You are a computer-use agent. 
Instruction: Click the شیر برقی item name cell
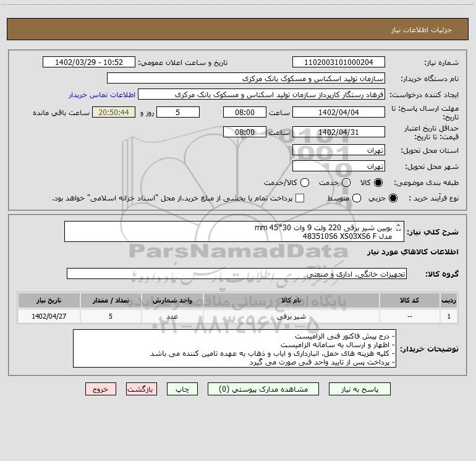pyautogui.click(x=291, y=316)
